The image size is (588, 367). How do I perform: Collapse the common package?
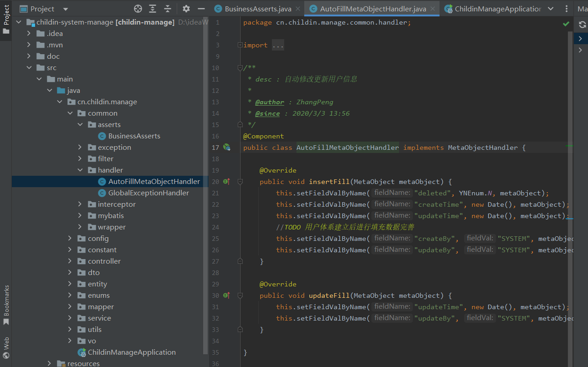[x=70, y=113]
